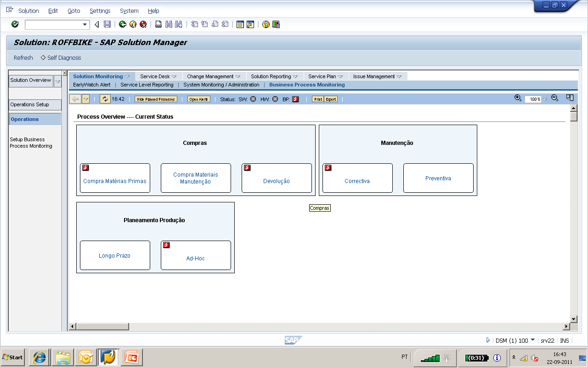The height and width of the screenshot is (368, 588).
Task: Click the Create Shortcut icon
Action: tap(250, 24)
